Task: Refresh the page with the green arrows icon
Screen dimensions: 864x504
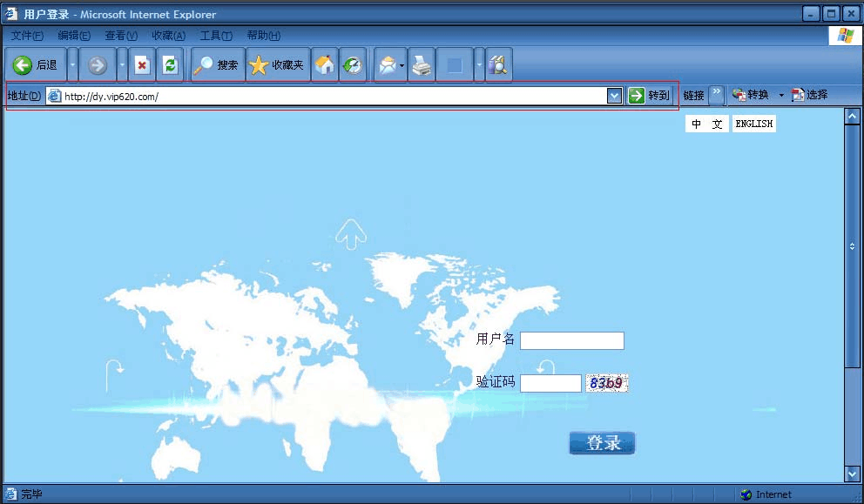Action: coord(170,65)
